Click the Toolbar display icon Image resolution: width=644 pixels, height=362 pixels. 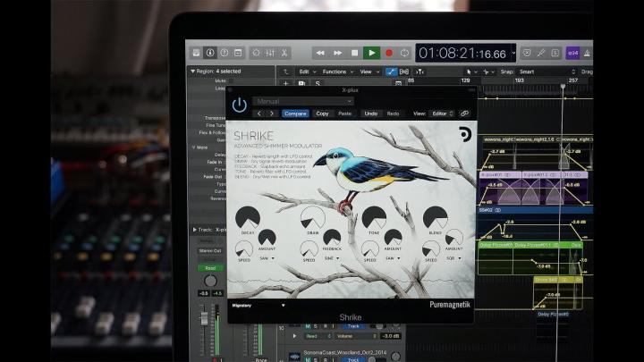click(238, 53)
